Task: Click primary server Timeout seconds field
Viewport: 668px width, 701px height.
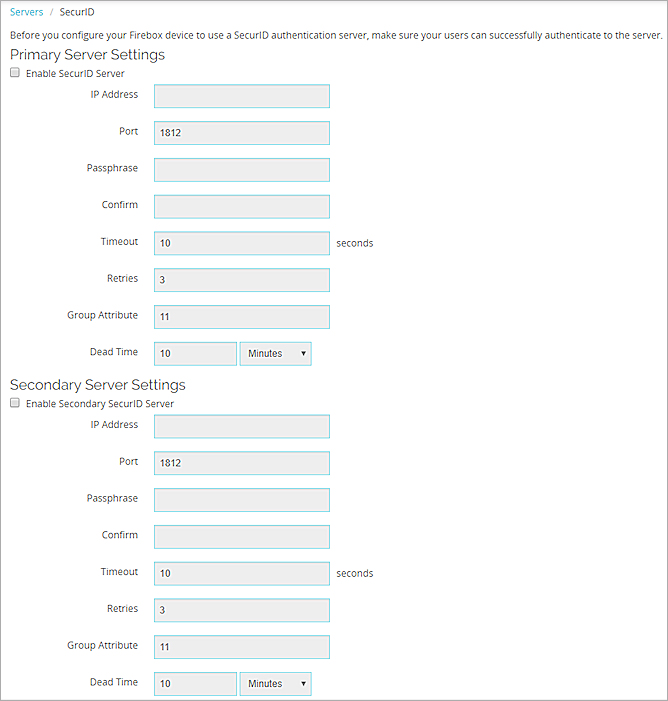Action: point(241,243)
